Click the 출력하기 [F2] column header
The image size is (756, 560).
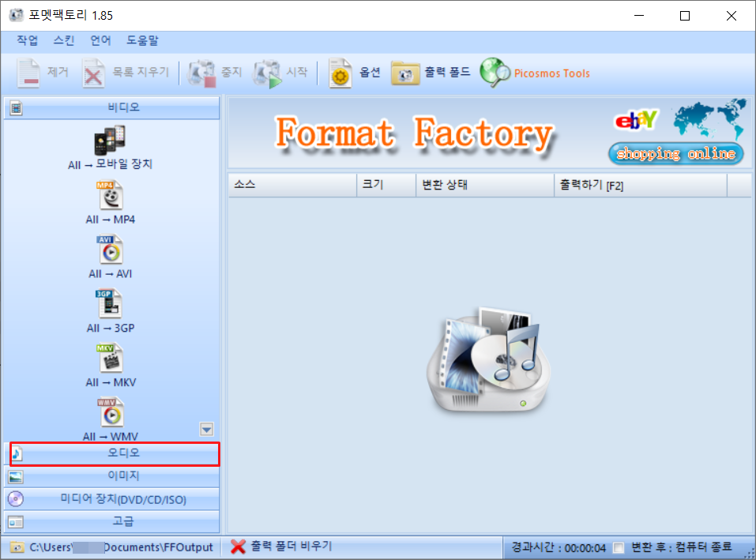pos(641,185)
